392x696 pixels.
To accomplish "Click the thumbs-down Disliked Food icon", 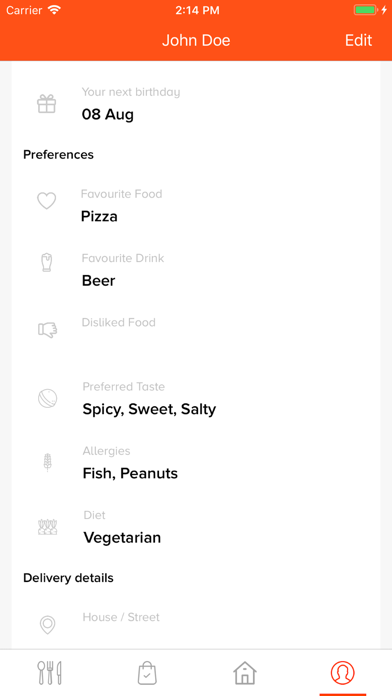I will click(x=48, y=330).
